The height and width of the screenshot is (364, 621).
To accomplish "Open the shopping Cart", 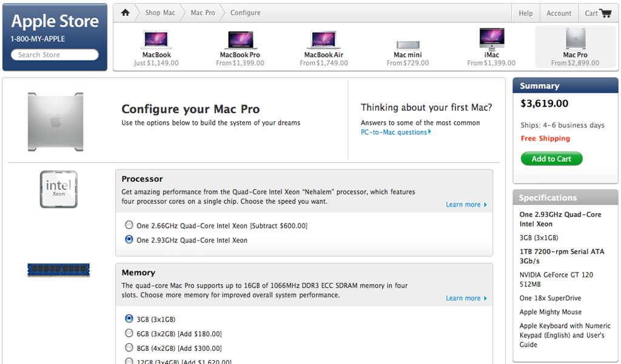I will tap(598, 13).
